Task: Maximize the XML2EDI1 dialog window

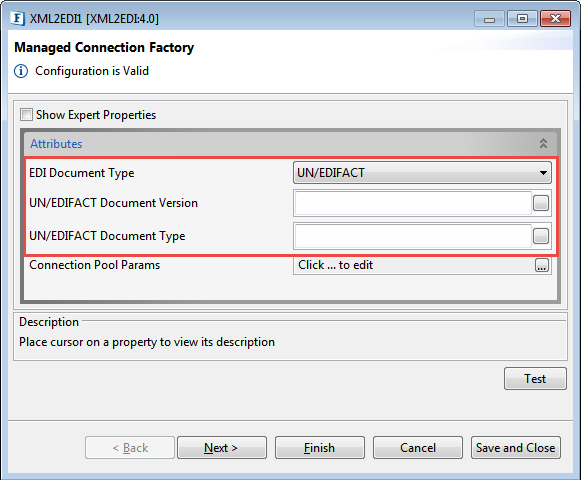Action: point(522,19)
